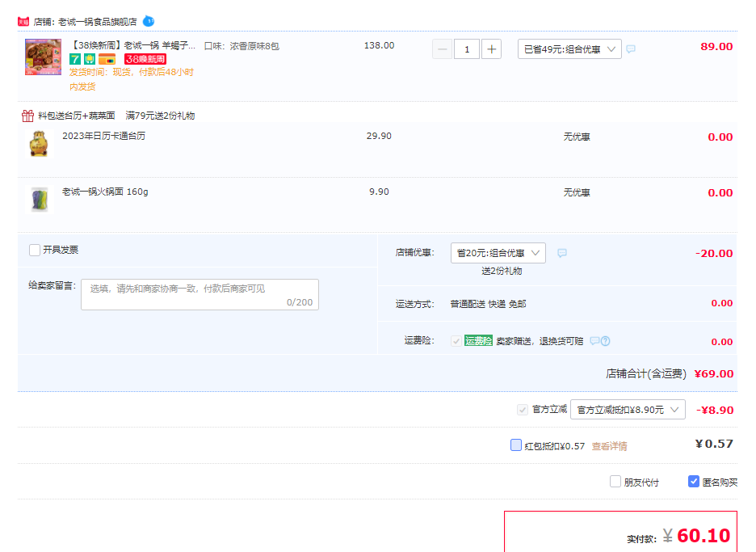Open Wangwang chat blue droplet icon

coord(149,21)
